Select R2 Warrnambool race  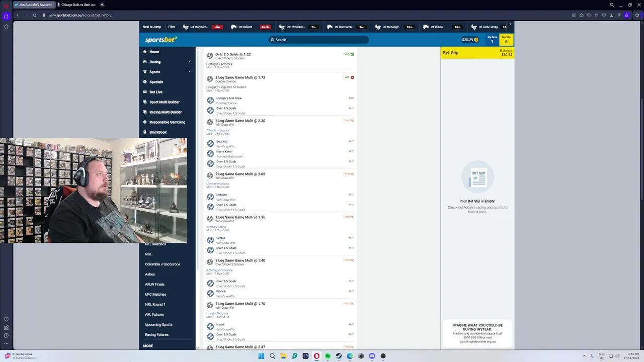tap(346, 27)
